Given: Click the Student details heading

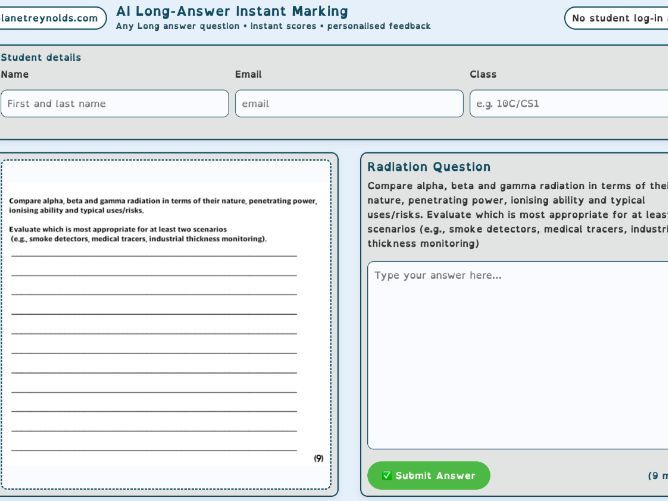Looking at the screenshot, I should coord(41,58).
